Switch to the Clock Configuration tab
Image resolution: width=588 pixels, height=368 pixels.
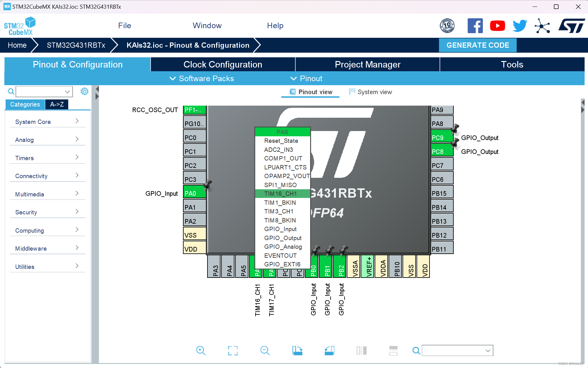(223, 64)
